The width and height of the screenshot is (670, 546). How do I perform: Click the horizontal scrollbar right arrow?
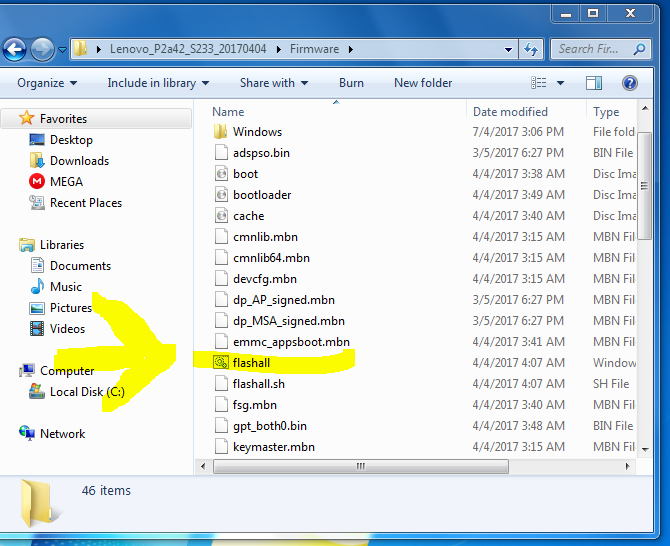click(627, 466)
